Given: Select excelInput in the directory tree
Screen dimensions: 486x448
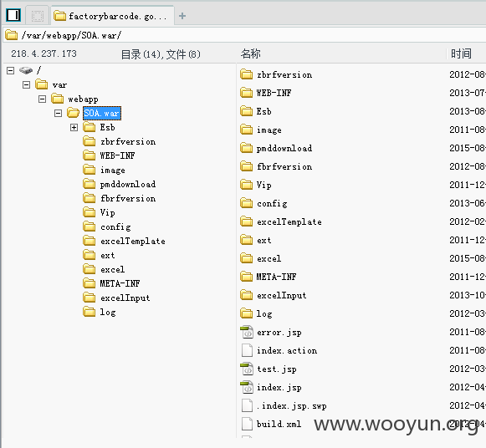Looking at the screenshot, I should click(125, 298).
